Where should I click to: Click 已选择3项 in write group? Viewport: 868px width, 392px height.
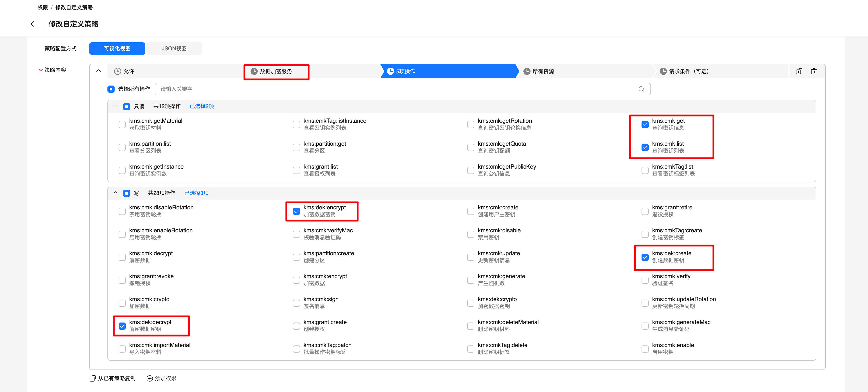click(196, 193)
